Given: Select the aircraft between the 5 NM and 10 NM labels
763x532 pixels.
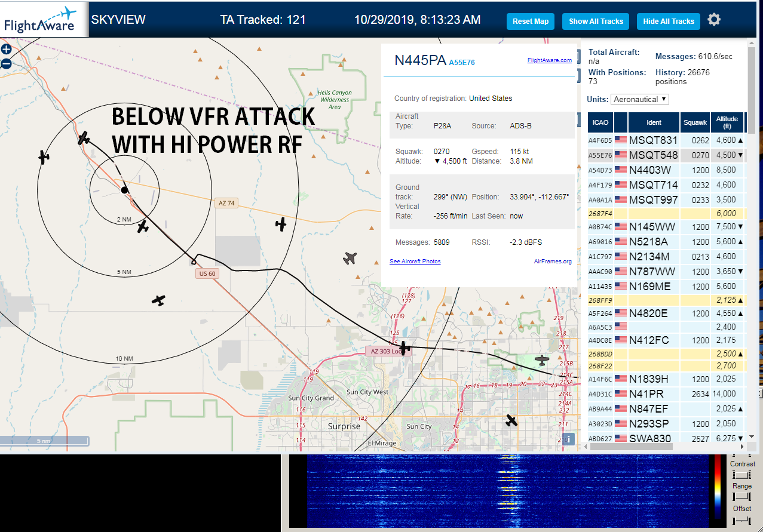Looking at the screenshot, I should (158, 300).
